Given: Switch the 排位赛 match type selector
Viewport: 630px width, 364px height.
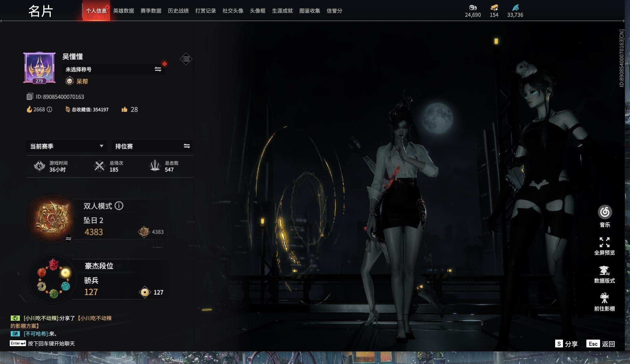Looking at the screenshot, I should tap(152, 146).
